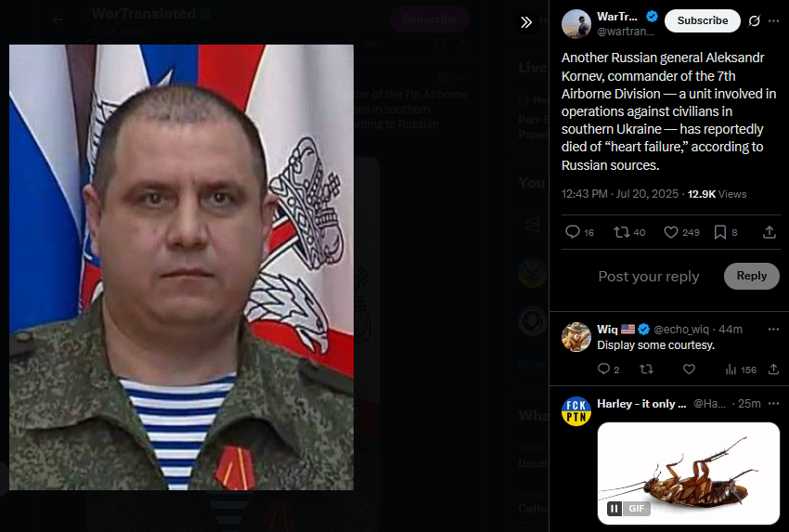The height and width of the screenshot is (532, 789).
Task: Open more options on Wiq's reply
Action: tap(773, 330)
